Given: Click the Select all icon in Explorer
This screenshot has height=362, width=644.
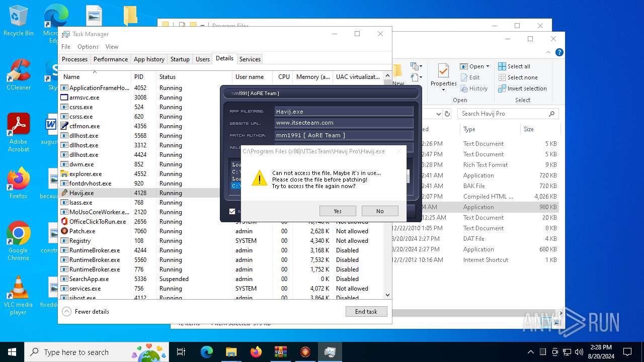Looking at the screenshot, I should pos(502,66).
